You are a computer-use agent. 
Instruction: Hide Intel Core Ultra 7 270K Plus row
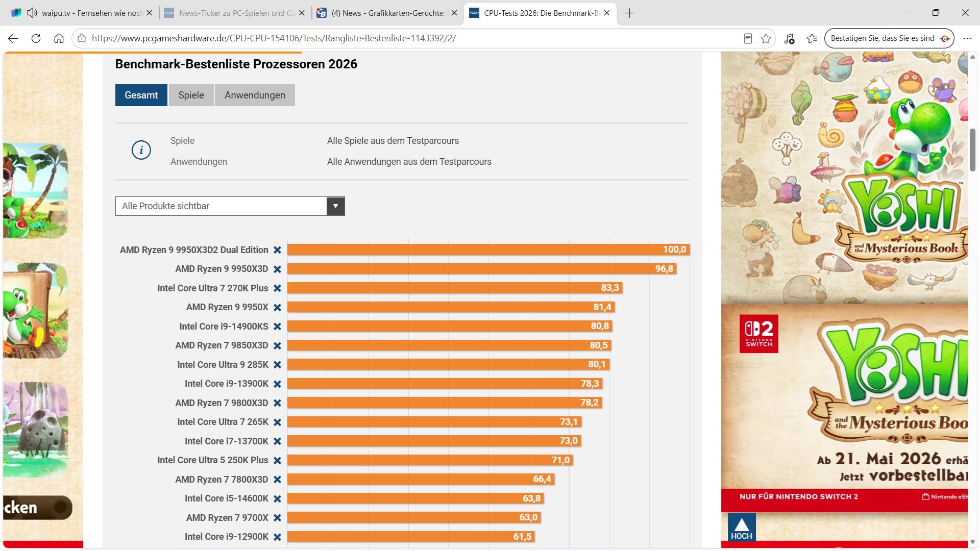[277, 288]
